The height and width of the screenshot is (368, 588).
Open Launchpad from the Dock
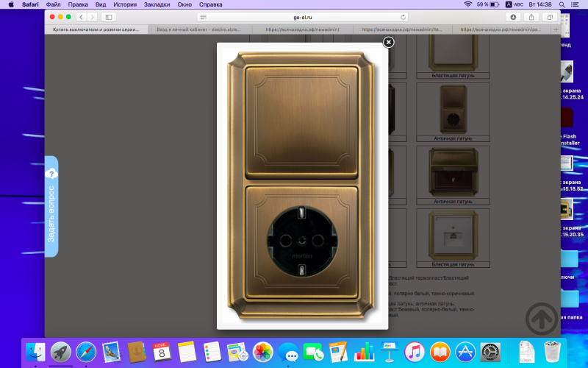[60, 352]
